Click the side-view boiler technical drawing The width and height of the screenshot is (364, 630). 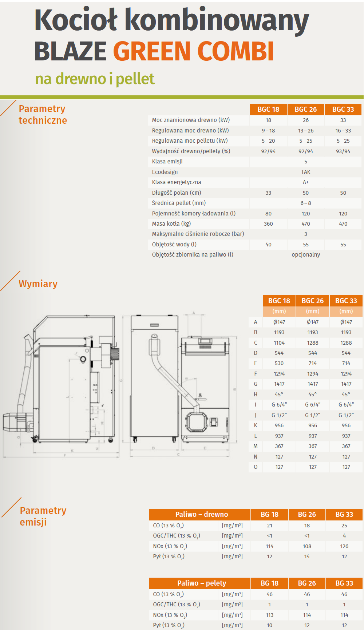tap(61, 386)
